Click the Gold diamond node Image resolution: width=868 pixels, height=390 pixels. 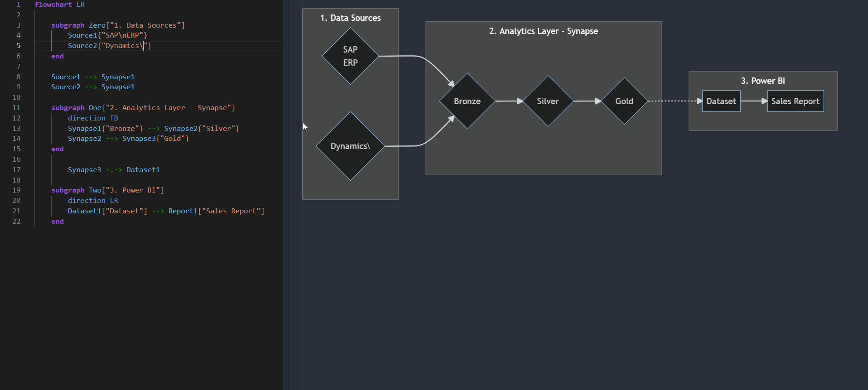pyautogui.click(x=624, y=101)
